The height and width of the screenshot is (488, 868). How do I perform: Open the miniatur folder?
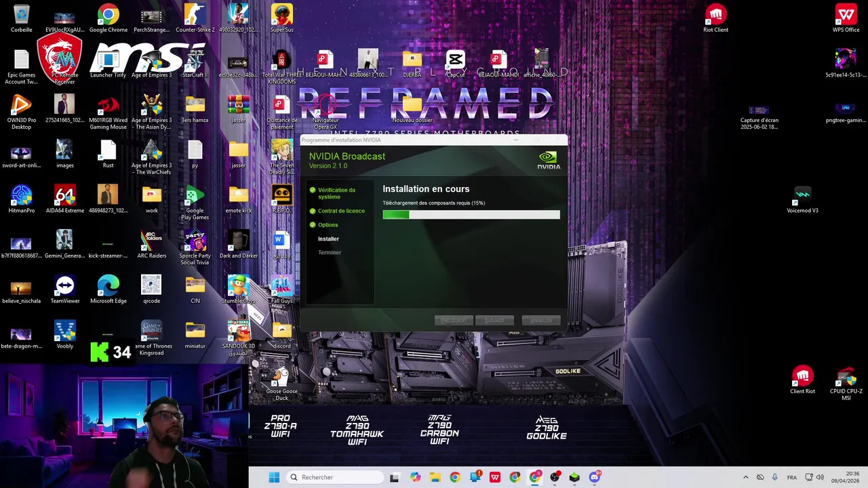pyautogui.click(x=195, y=331)
